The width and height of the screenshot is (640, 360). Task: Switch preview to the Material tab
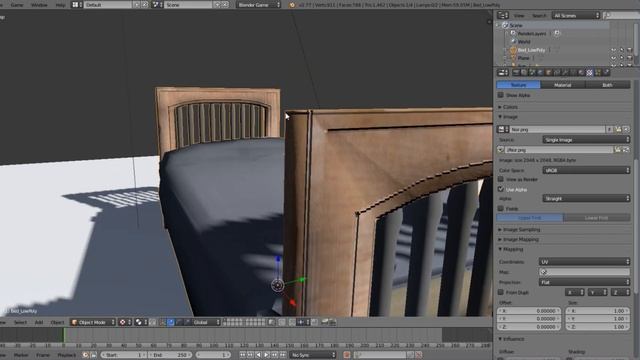(562, 85)
